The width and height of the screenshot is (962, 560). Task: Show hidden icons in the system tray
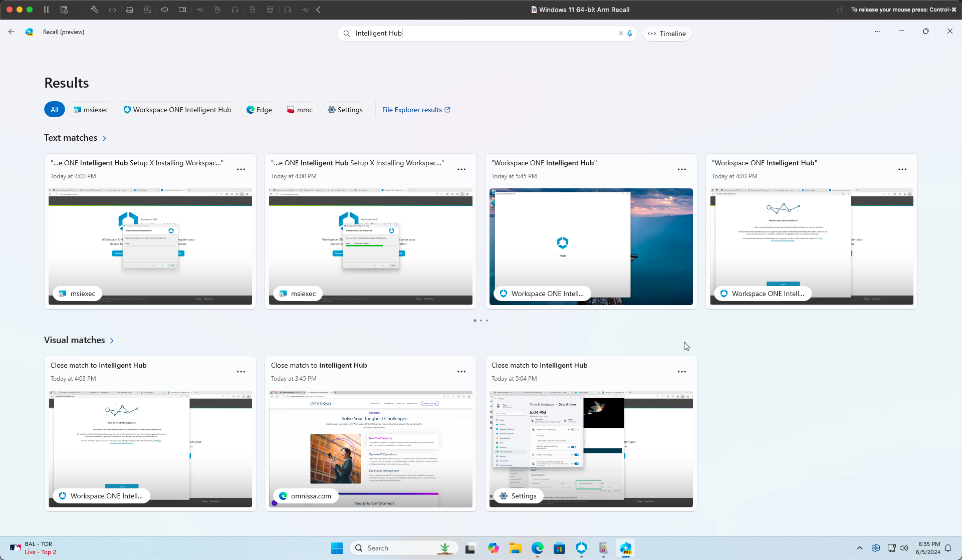point(860,547)
